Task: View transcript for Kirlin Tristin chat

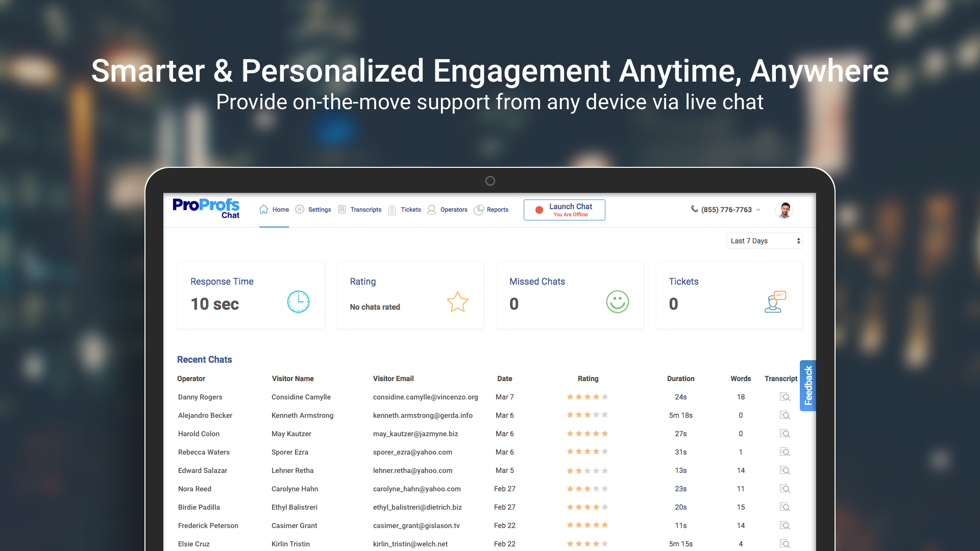Action: point(785,544)
